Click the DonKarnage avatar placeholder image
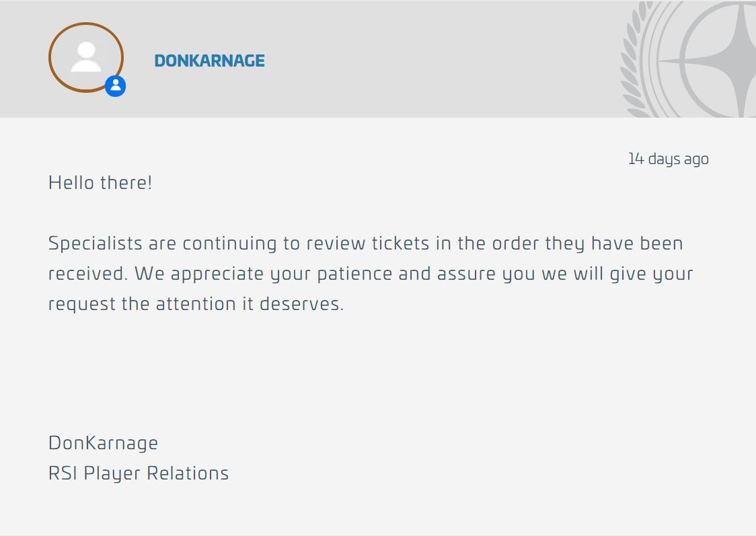The height and width of the screenshot is (536, 756). 86,57
